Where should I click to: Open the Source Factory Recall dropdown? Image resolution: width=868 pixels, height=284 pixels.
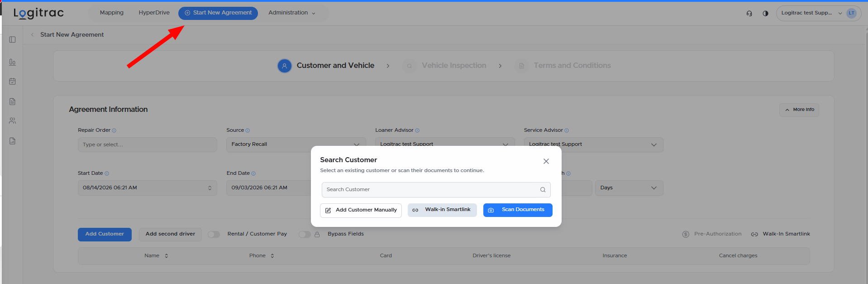click(x=296, y=144)
